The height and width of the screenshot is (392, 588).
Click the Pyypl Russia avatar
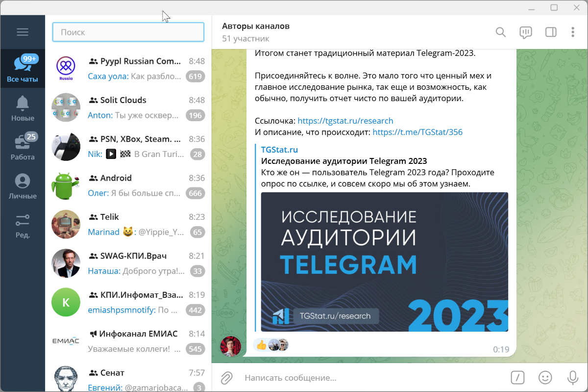(66, 68)
